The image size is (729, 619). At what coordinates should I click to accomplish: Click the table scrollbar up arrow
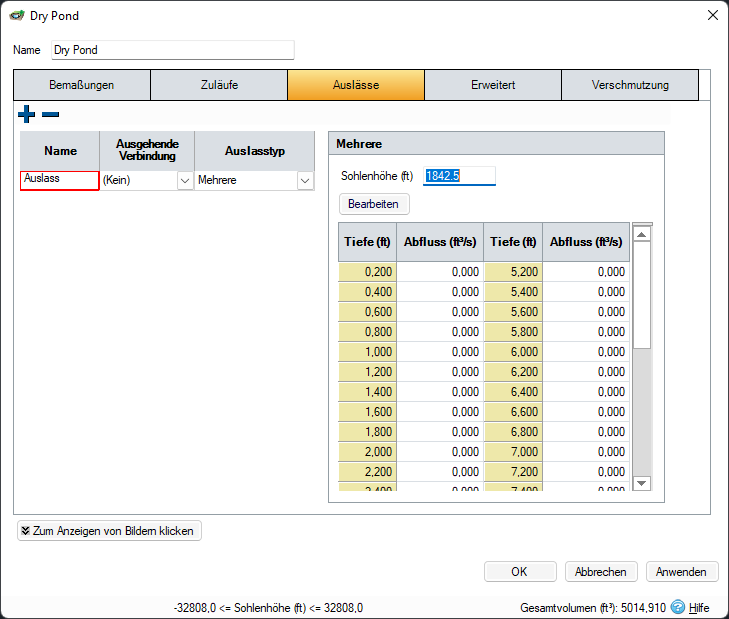(x=642, y=234)
